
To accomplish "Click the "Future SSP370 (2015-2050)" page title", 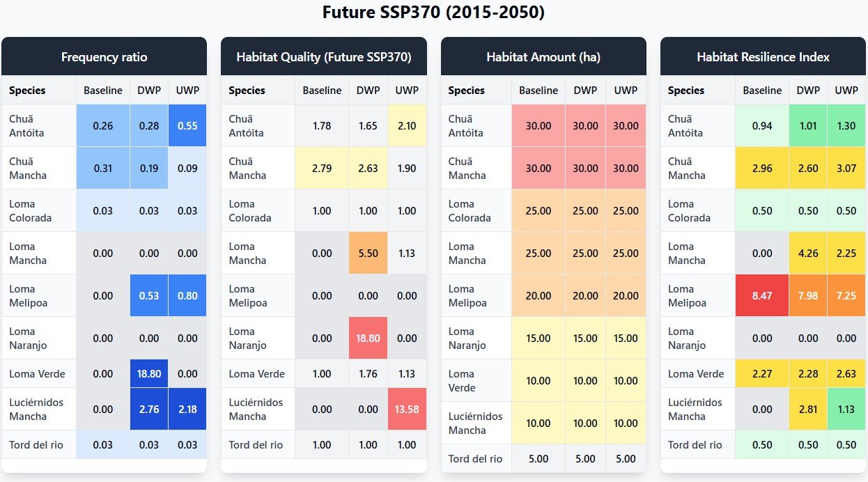I will tap(433, 13).
